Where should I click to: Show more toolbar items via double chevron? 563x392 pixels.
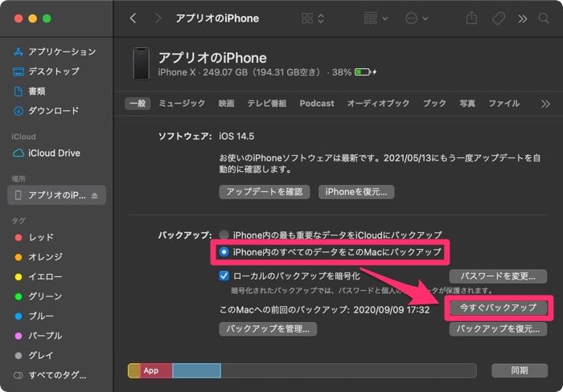523,18
